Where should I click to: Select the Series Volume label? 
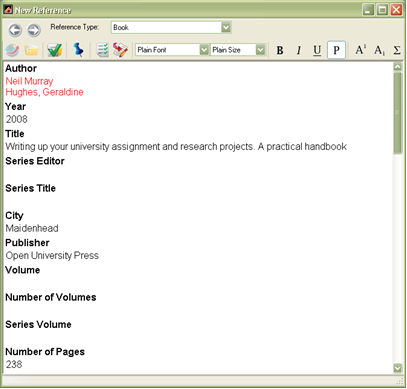pyautogui.click(x=38, y=325)
